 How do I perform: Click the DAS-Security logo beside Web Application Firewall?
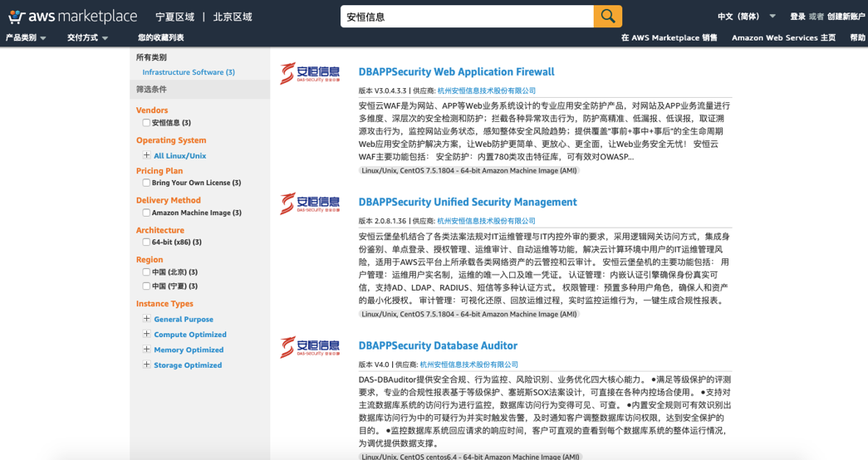[x=310, y=74]
